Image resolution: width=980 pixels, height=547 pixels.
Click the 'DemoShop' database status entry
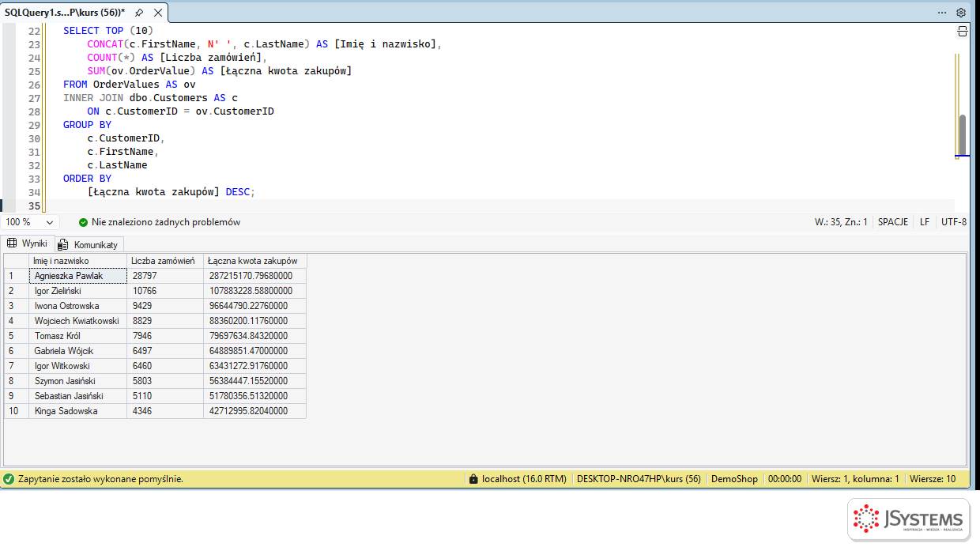(x=734, y=479)
